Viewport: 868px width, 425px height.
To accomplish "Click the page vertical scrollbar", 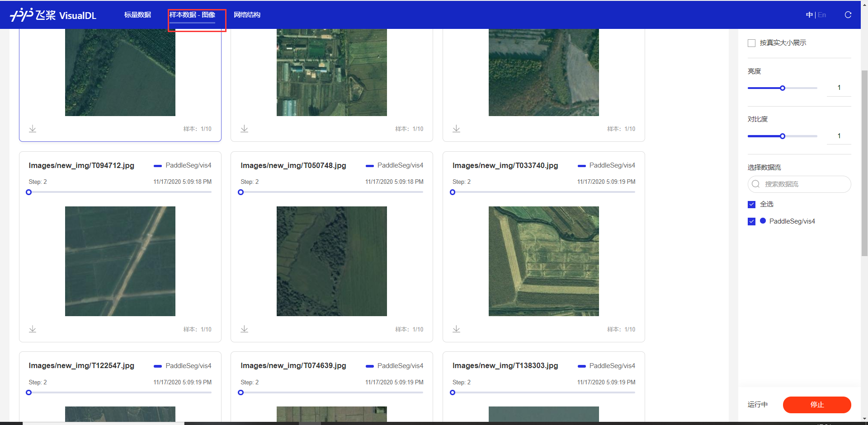I will click(864, 163).
